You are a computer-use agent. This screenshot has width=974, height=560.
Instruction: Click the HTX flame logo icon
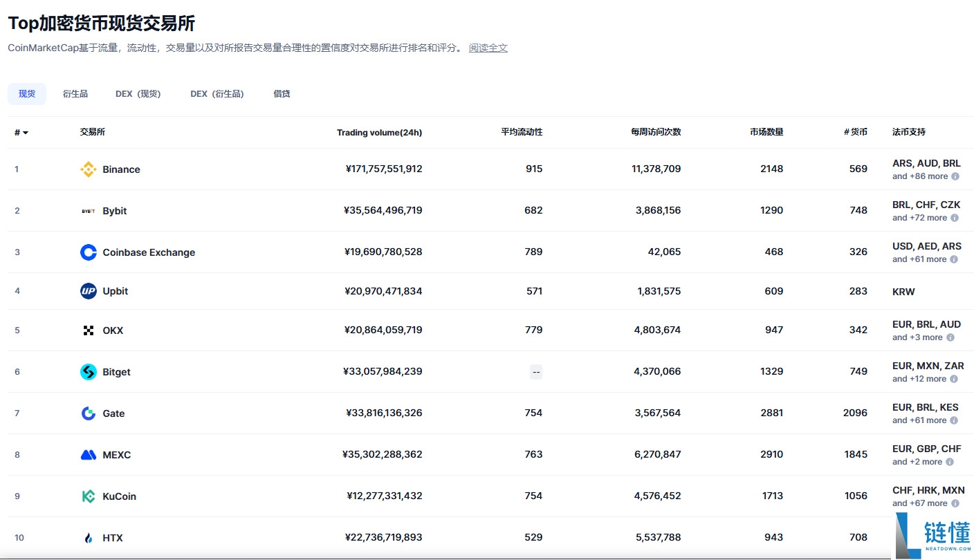89,538
